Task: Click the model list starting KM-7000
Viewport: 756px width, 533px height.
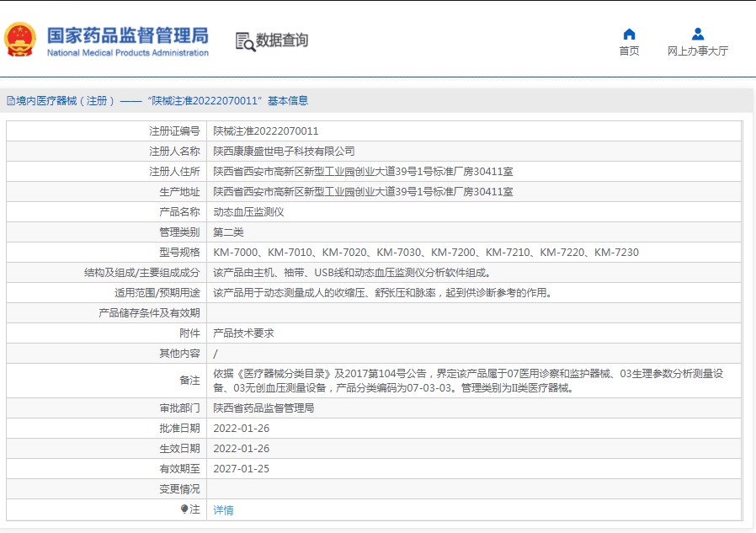Action: [x=425, y=253]
